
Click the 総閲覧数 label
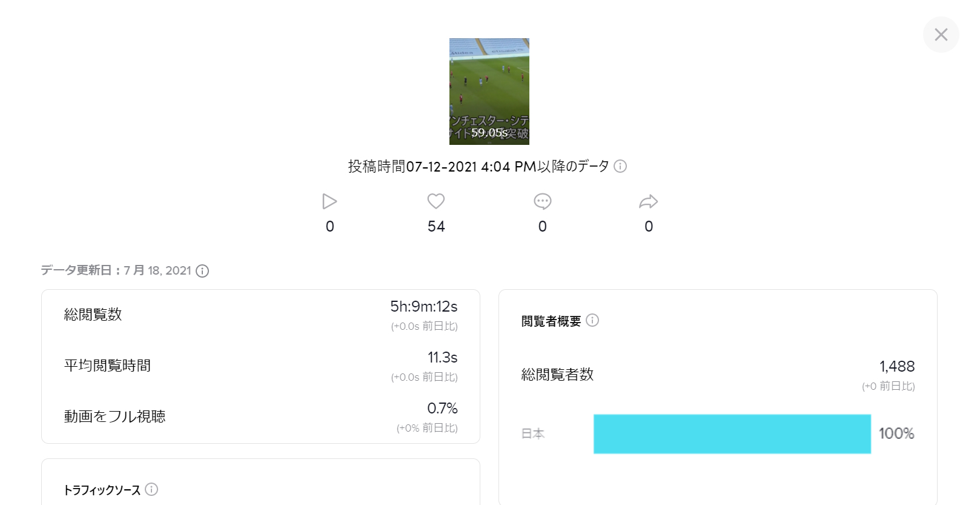click(x=93, y=315)
